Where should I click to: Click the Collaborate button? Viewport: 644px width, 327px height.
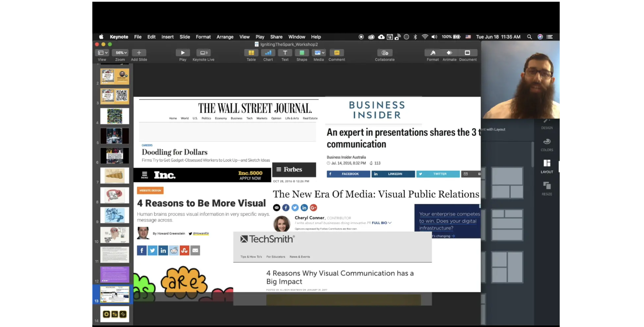click(385, 53)
